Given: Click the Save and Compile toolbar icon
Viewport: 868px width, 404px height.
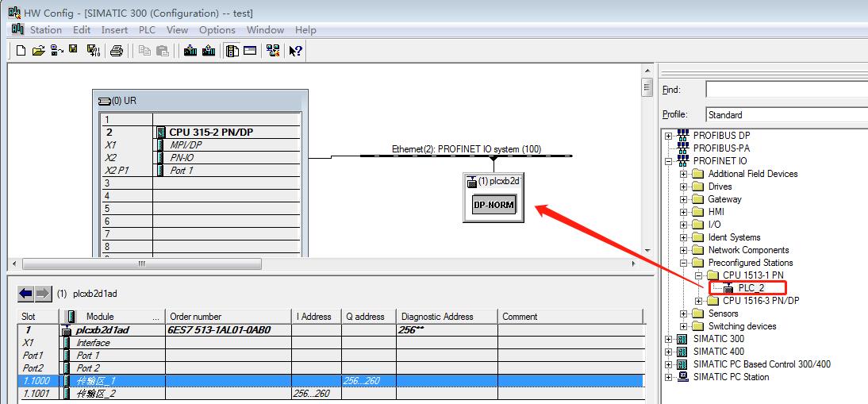Looking at the screenshot, I should click(x=94, y=51).
